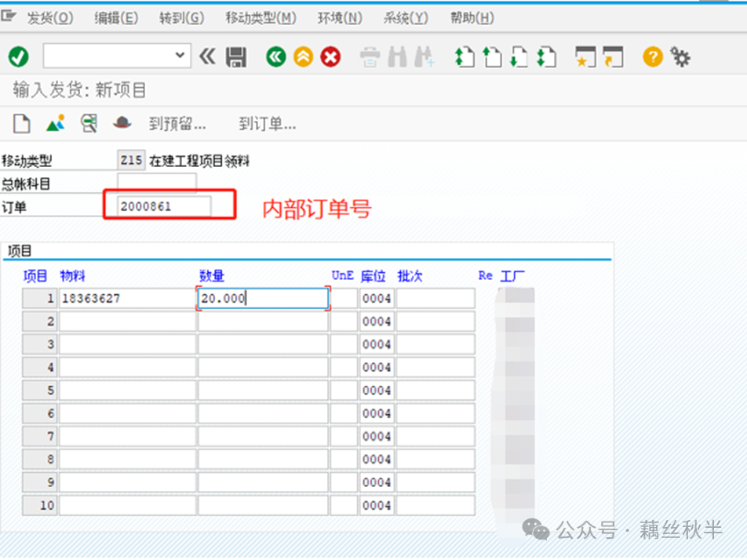The image size is (747, 560).
Task: Select item row number 4
Action: [39, 367]
